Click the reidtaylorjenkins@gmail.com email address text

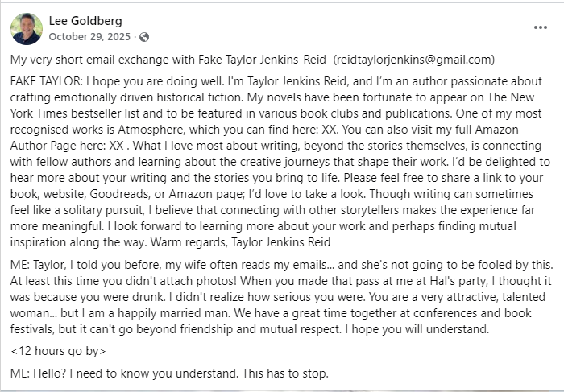[413, 60]
